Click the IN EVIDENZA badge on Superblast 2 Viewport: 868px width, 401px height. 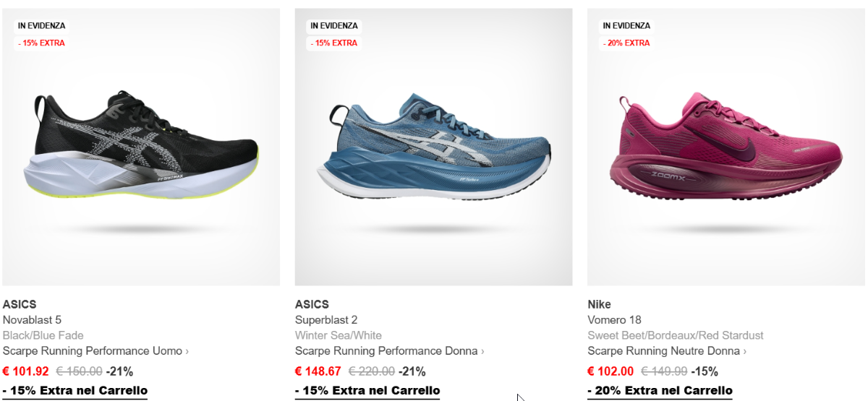(334, 25)
